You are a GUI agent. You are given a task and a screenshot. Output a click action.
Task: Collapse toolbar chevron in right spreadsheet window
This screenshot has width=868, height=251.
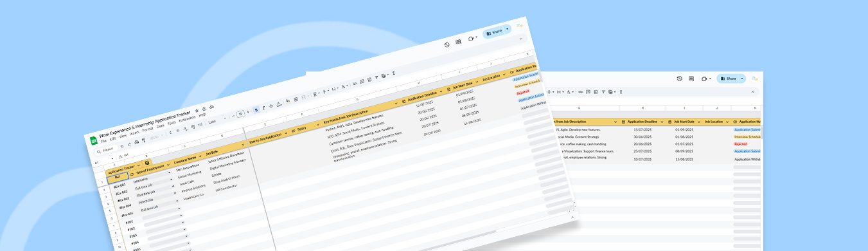click(752, 92)
